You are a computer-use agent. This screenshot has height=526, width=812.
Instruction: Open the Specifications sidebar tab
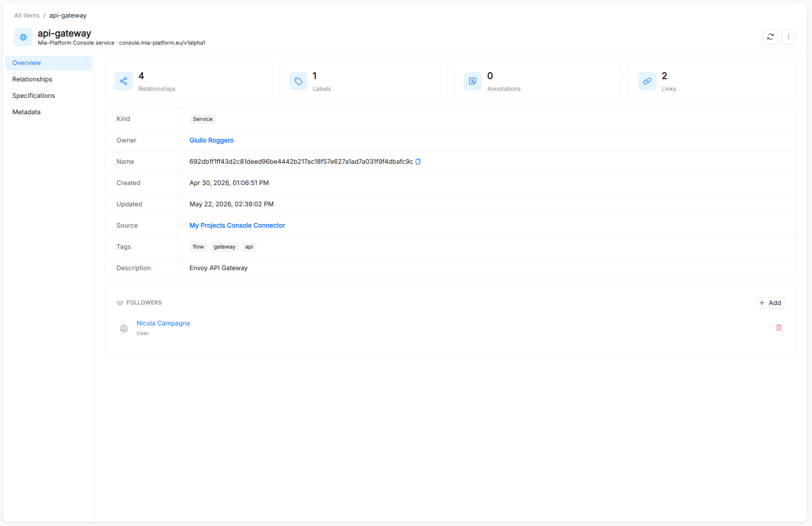click(x=49, y=96)
